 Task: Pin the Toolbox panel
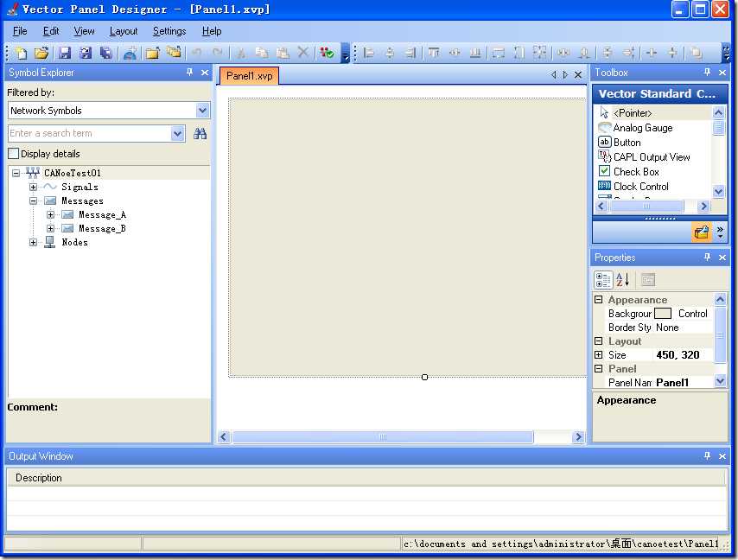pos(707,72)
